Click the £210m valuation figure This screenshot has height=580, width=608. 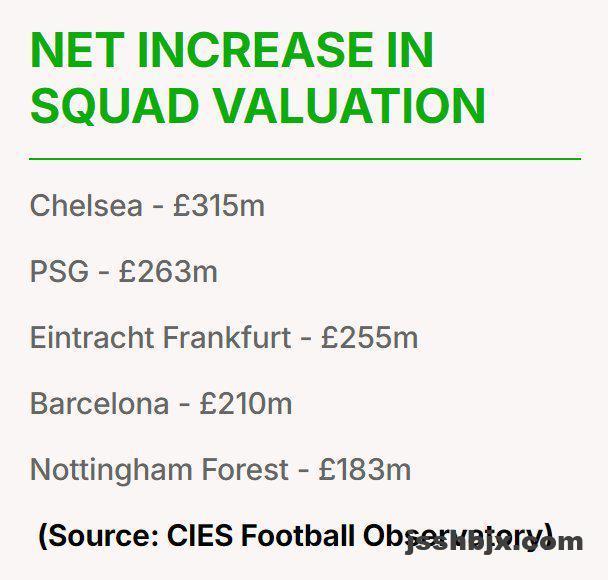coord(245,404)
